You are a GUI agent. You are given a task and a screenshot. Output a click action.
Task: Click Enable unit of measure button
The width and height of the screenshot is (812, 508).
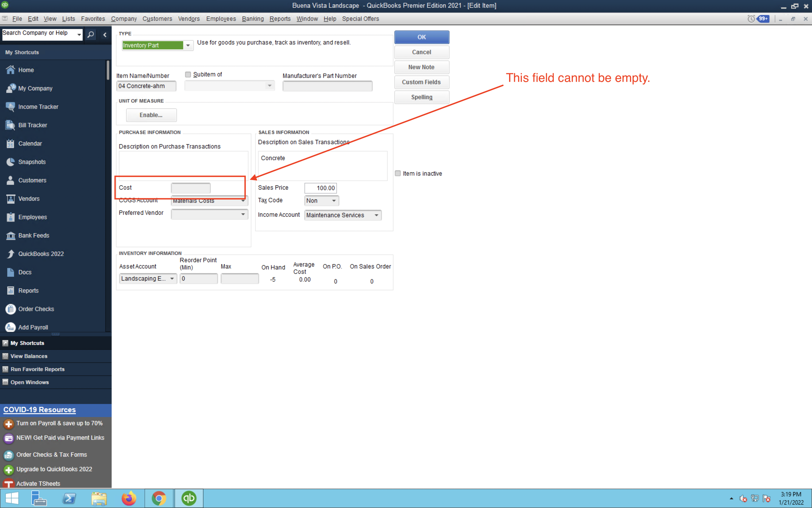(x=151, y=115)
